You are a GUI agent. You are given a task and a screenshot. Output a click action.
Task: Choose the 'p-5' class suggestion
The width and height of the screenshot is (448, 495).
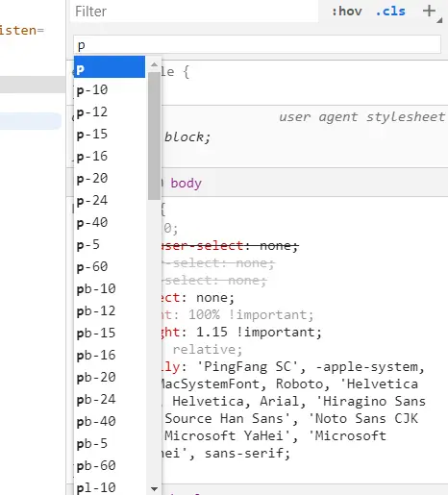(x=110, y=244)
